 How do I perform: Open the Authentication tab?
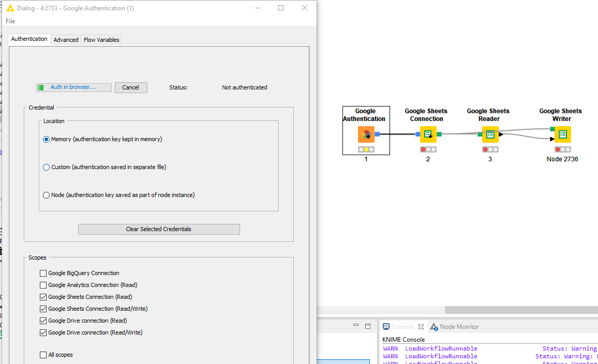[x=29, y=39]
